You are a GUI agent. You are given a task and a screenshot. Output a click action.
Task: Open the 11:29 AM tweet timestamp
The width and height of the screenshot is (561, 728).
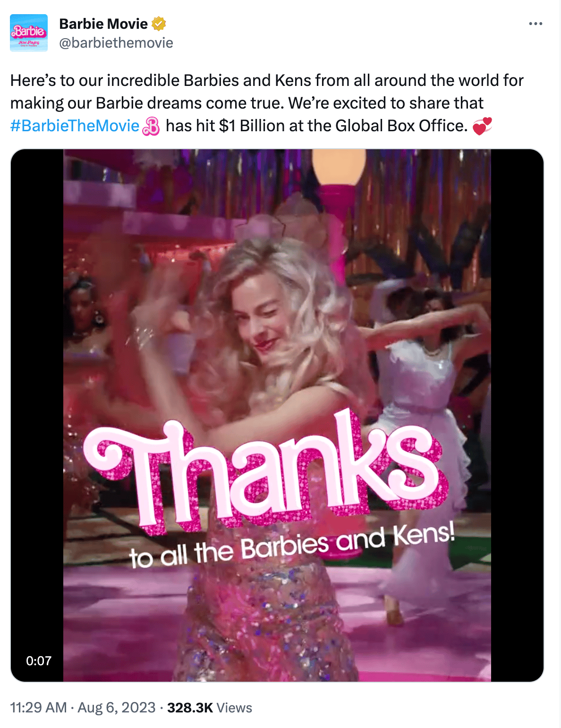click(x=38, y=708)
